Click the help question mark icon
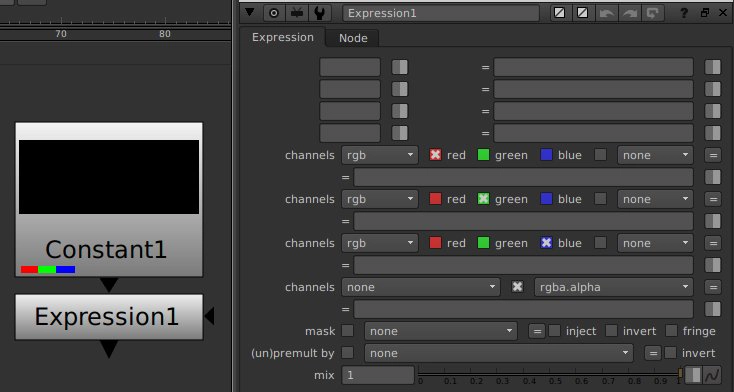The image size is (734, 392). coord(683,13)
